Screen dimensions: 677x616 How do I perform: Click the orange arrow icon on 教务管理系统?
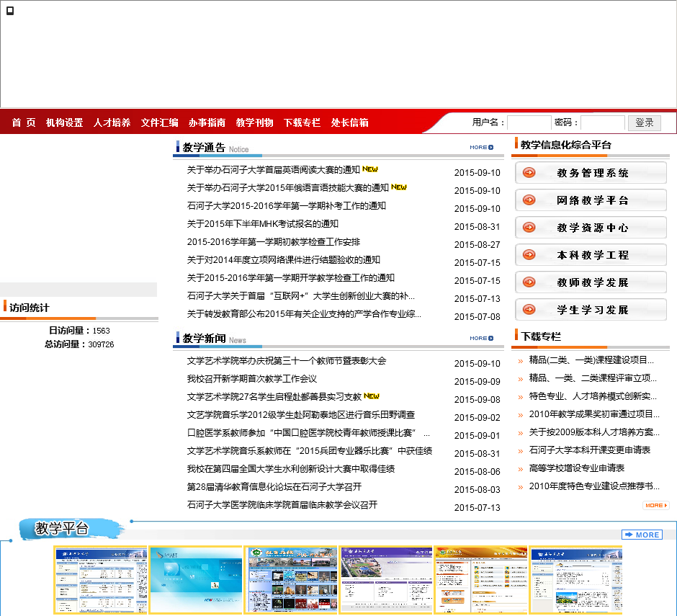(529, 173)
